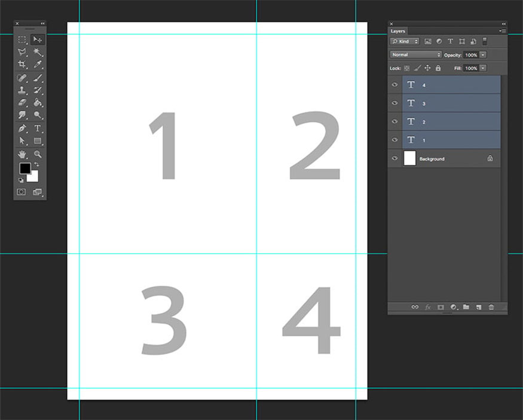This screenshot has height=420, width=523.
Task: Hide text layer 3 with eye icon
Action: [394, 103]
